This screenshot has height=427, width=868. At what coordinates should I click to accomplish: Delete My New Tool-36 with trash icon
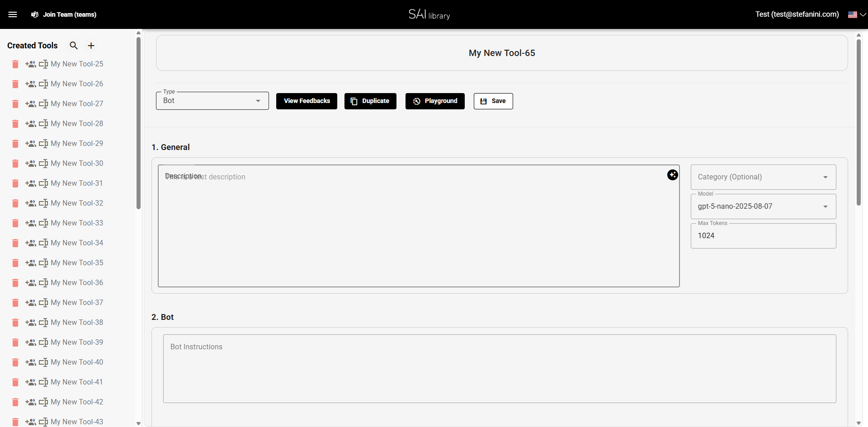[15, 283]
